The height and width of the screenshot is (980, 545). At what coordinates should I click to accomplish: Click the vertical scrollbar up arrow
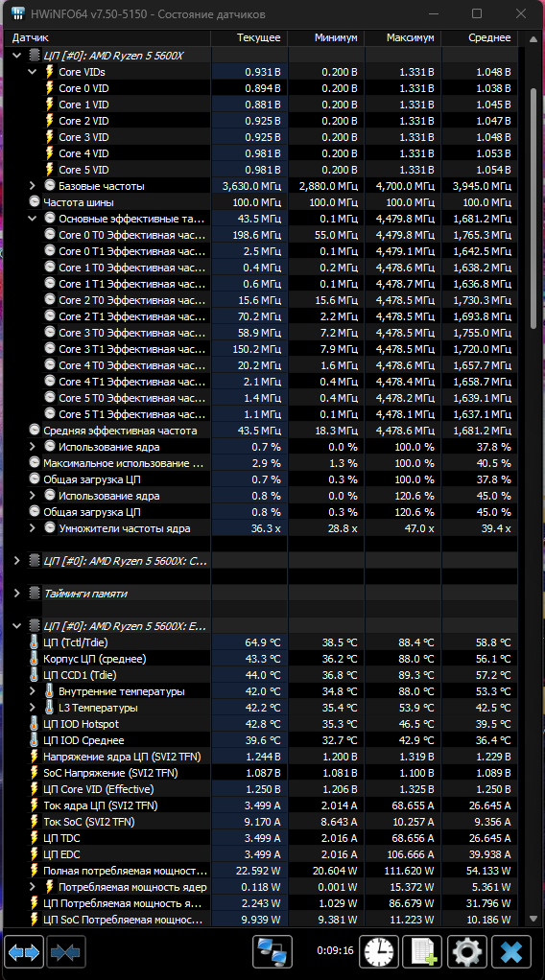pyautogui.click(x=533, y=38)
